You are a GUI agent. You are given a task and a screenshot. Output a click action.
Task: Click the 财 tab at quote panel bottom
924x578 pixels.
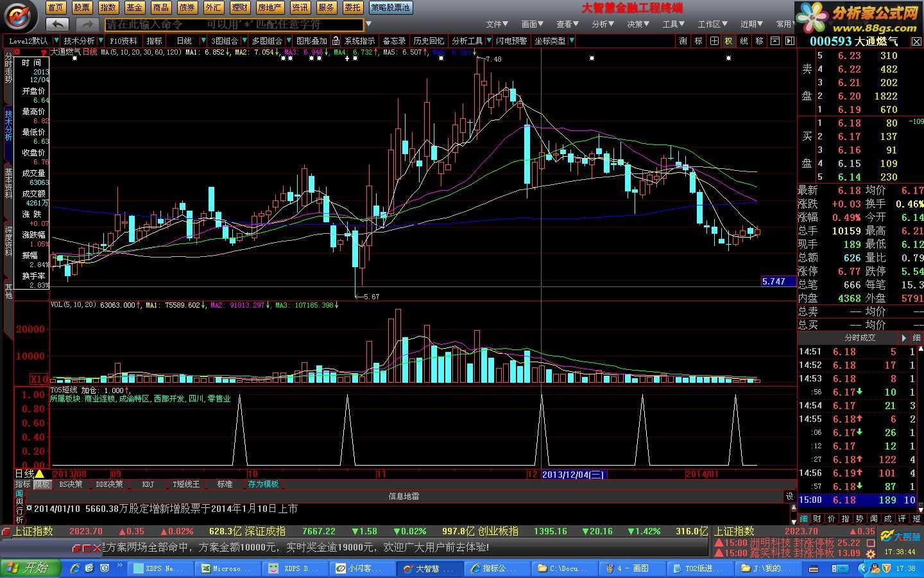(x=817, y=518)
